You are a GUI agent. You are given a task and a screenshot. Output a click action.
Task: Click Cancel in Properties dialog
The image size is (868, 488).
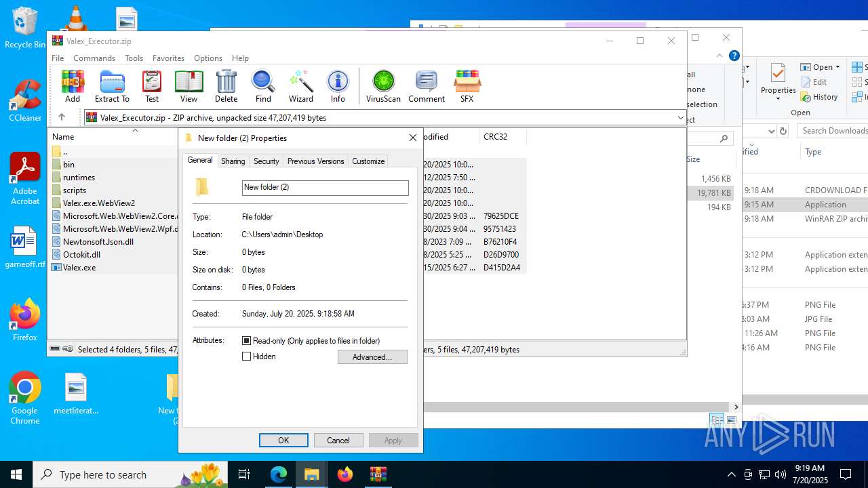click(338, 441)
